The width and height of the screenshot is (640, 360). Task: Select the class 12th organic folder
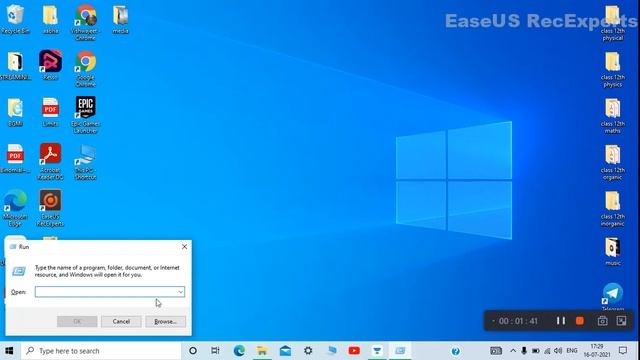click(x=613, y=162)
